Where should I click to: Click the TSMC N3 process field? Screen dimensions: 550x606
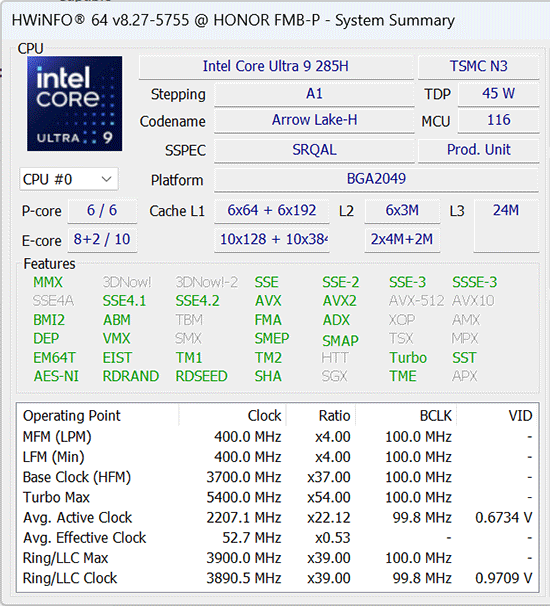(478, 66)
